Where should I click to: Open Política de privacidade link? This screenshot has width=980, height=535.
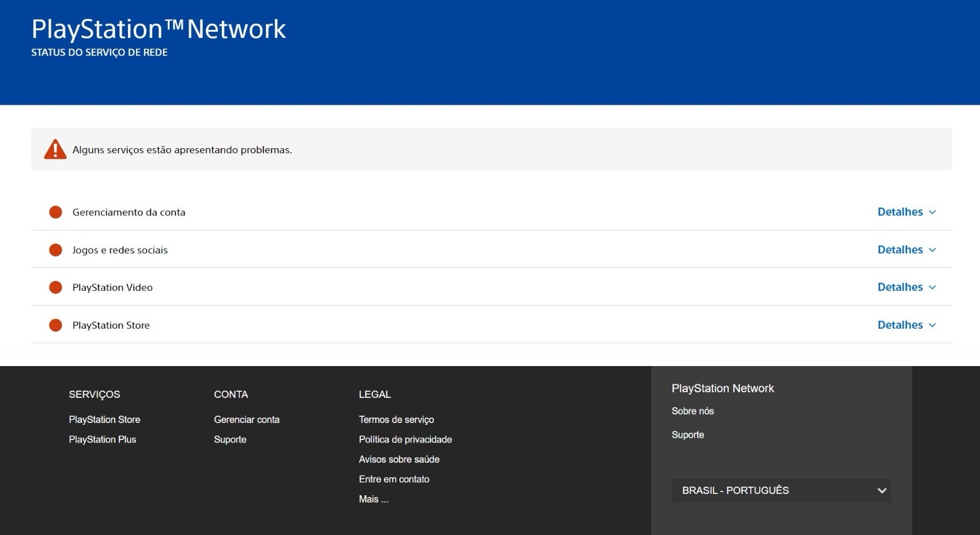pos(405,440)
